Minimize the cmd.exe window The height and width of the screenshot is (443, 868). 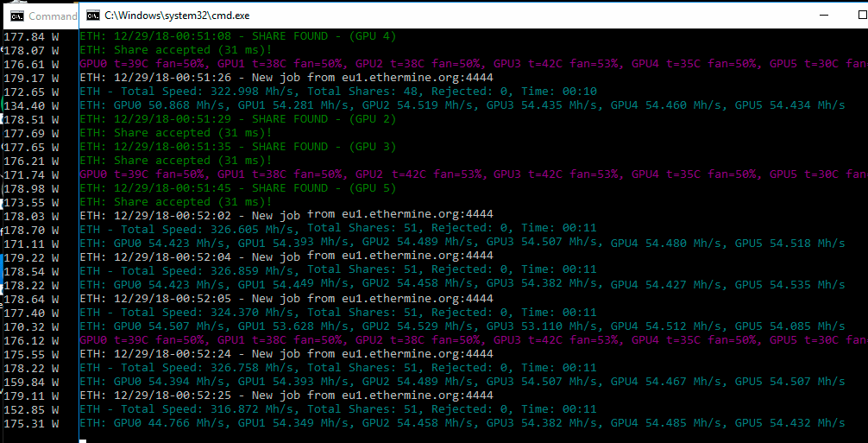tap(824, 16)
